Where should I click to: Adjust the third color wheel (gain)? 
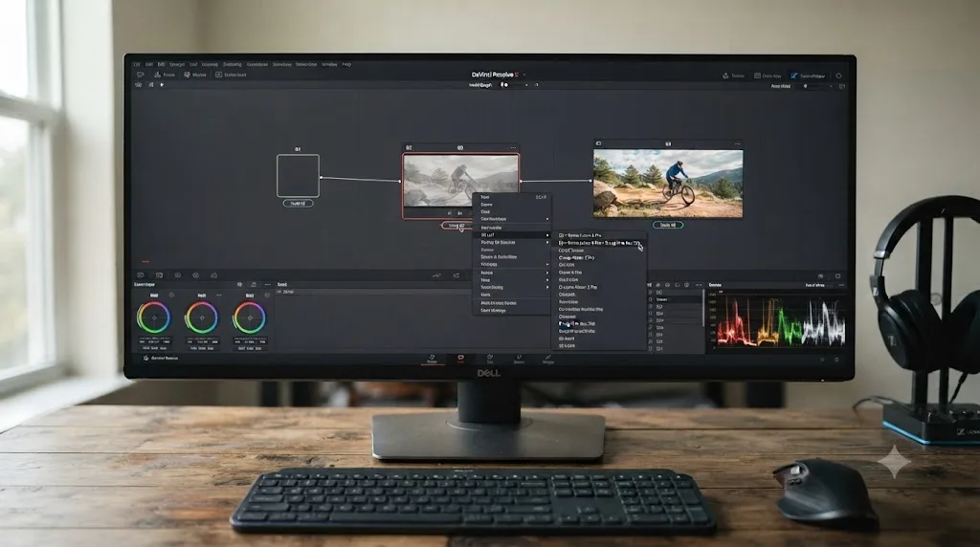[250, 317]
